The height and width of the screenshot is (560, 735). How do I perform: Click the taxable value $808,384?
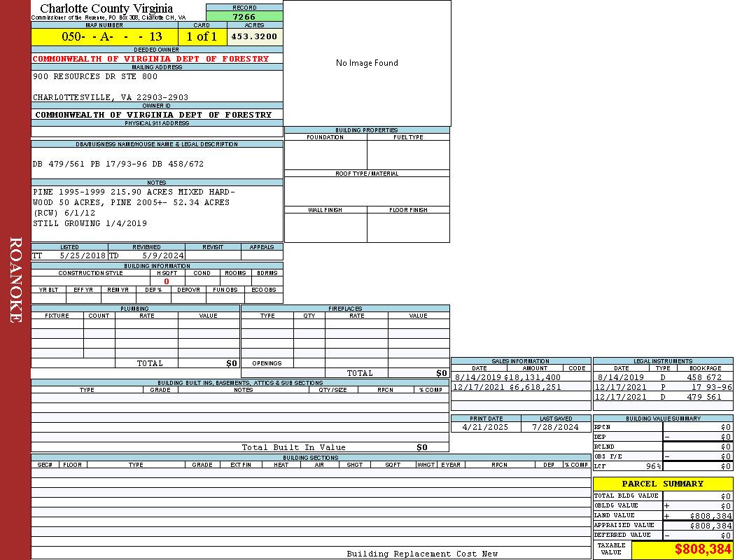click(x=703, y=549)
